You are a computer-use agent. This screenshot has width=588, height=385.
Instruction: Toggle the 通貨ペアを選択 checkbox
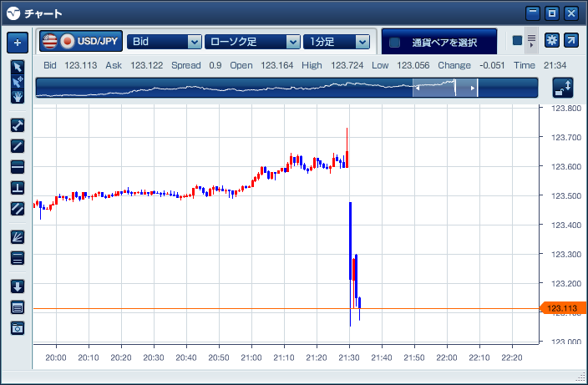395,42
